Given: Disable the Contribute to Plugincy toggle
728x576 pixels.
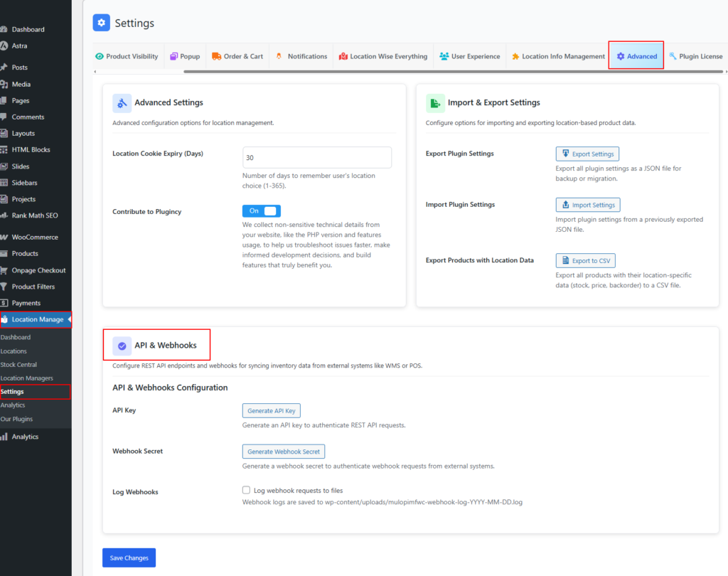Looking at the screenshot, I should (x=262, y=211).
